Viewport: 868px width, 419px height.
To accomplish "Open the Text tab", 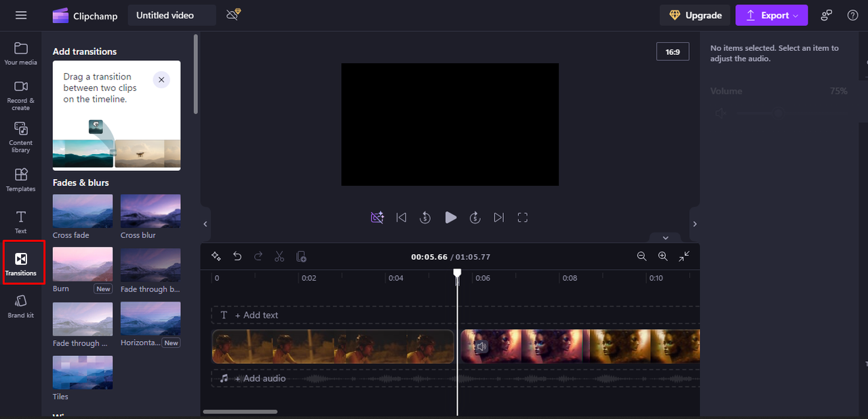I will coord(21,222).
